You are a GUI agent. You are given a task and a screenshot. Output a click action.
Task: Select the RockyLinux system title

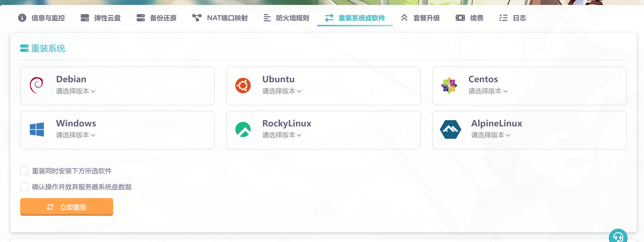click(x=287, y=123)
